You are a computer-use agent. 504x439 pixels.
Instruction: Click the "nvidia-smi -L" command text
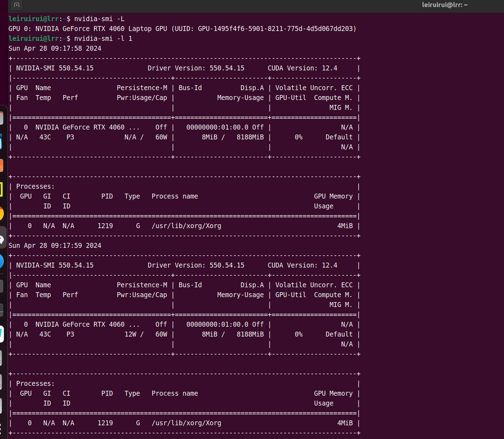99,19
